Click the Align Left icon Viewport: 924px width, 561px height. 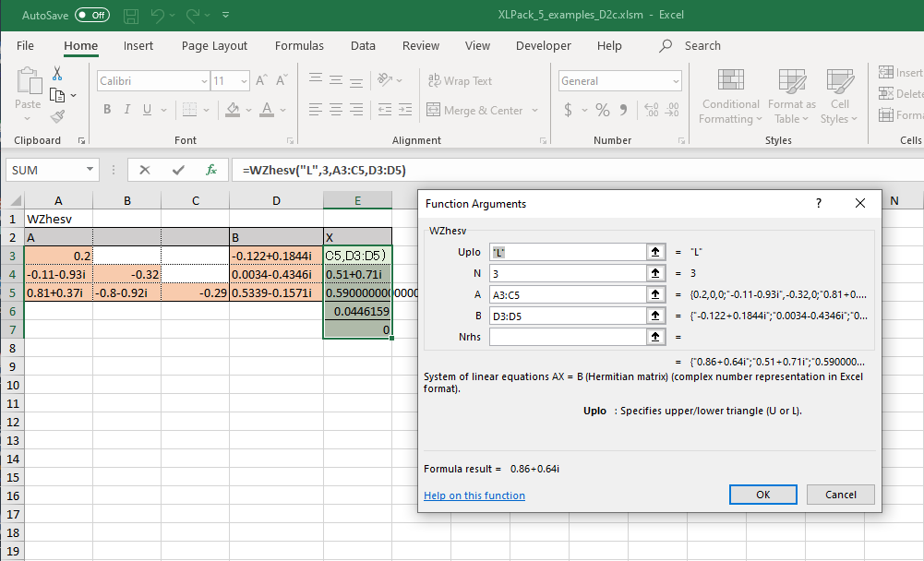pyautogui.click(x=316, y=110)
